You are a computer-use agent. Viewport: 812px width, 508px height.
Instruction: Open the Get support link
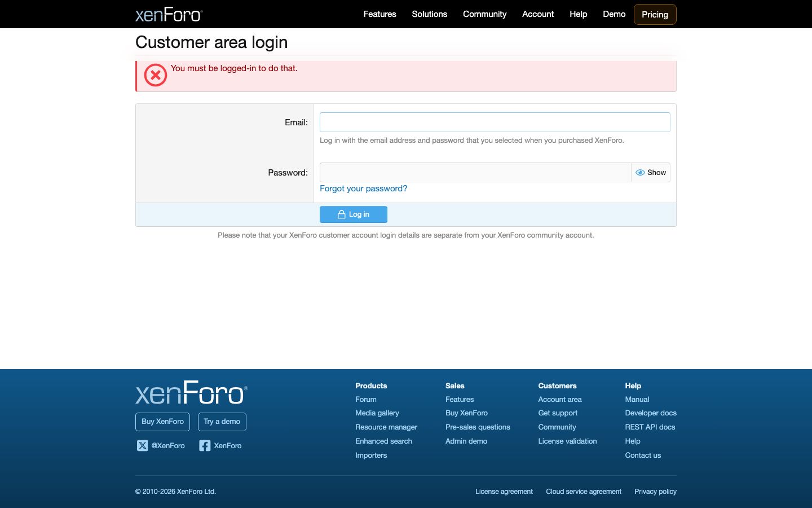tap(558, 413)
